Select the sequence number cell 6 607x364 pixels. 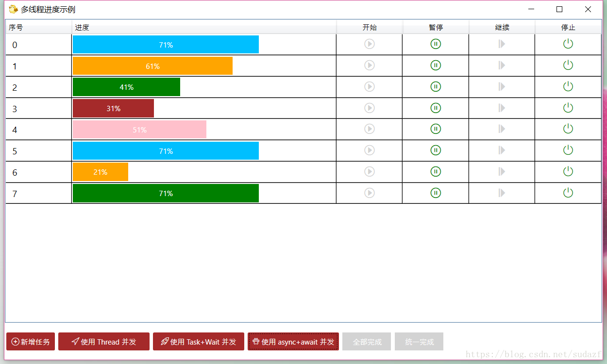[38, 172]
